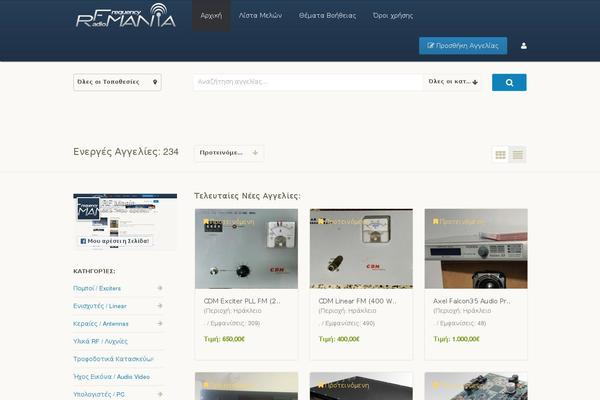
Task: Expand Ενισχυτές / Linear category
Action: [x=160, y=305]
